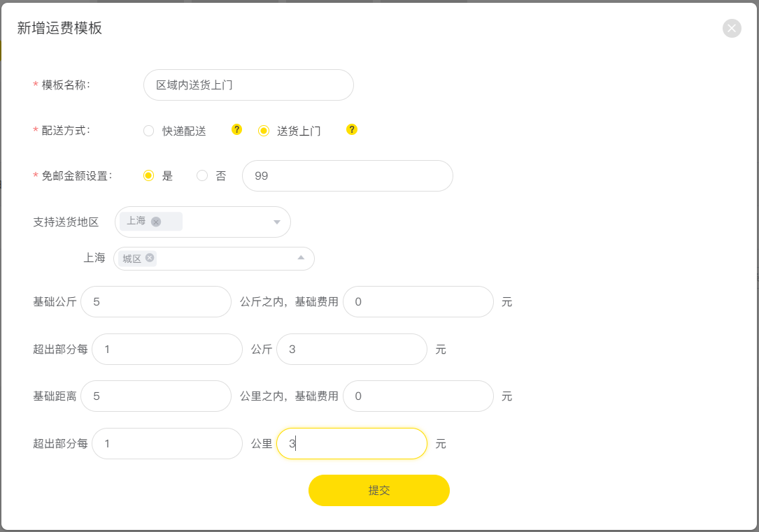Viewport: 759px width, 532px height.
Task: Click 基础费用 field after 公里之内
Action: tap(418, 396)
